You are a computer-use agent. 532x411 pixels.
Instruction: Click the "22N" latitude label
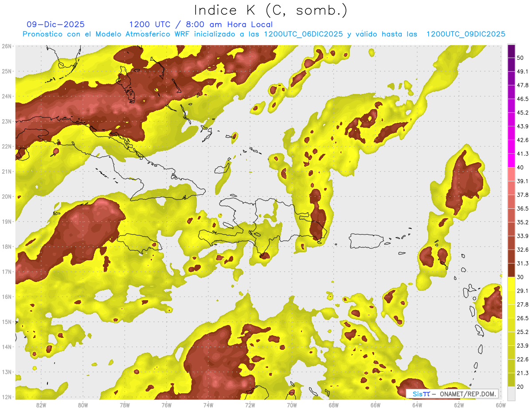pyautogui.click(x=7, y=146)
